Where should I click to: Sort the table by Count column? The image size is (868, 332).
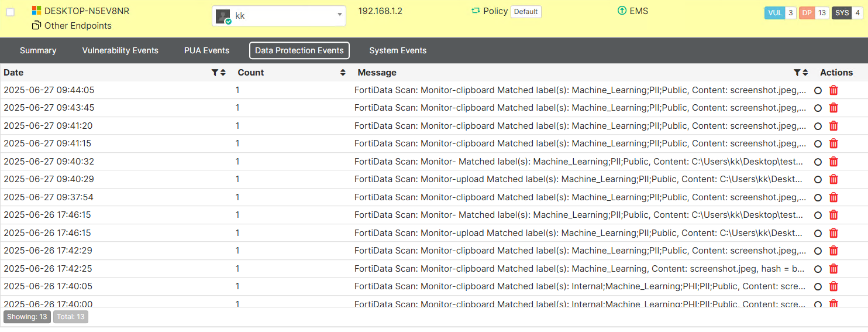pyautogui.click(x=343, y=73)
